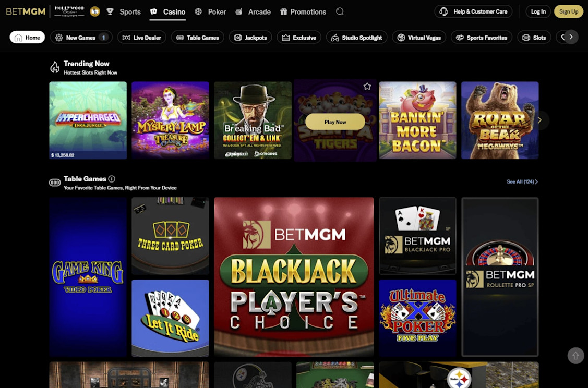Click the BetMGM logo

pyautogui.click(x=26, y=11)
